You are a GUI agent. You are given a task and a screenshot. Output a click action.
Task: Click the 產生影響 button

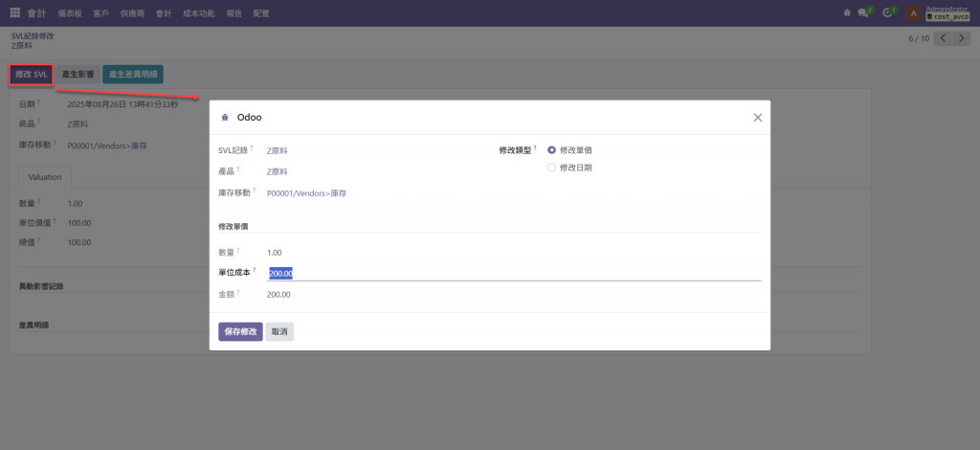pyautogui.click(x=78, y=75)
